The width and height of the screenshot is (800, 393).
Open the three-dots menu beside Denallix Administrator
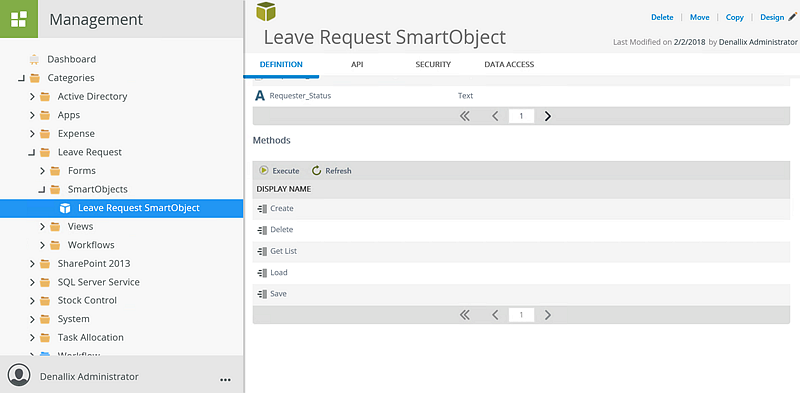[225, 380]
